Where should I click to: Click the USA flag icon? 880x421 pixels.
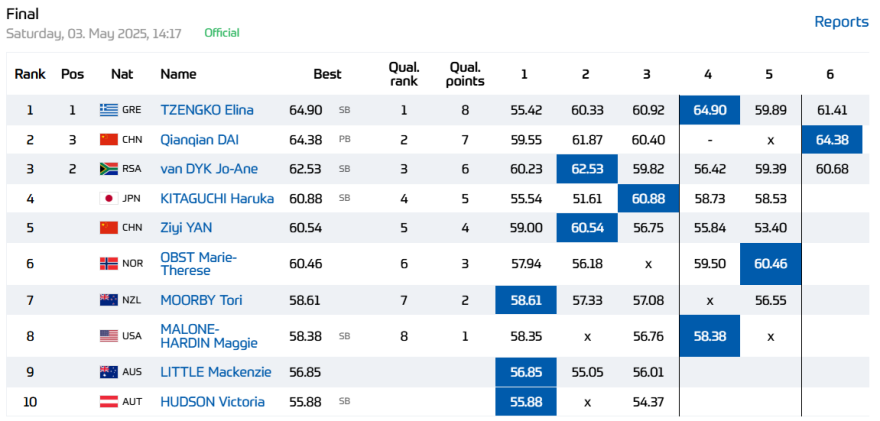point(109,336)
